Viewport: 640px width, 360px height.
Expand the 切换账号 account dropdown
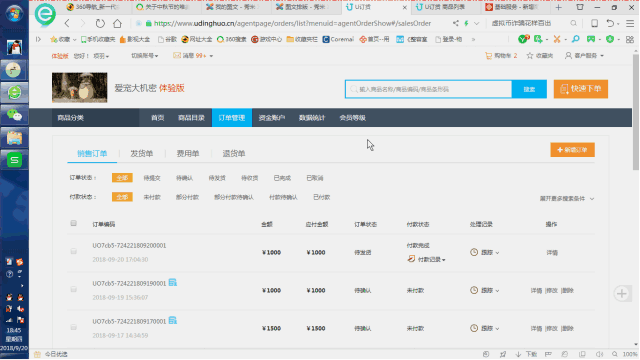144,56
